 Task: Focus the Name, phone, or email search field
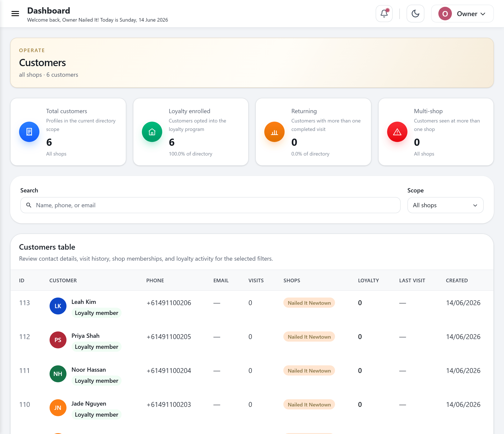[x=210, y=205]
